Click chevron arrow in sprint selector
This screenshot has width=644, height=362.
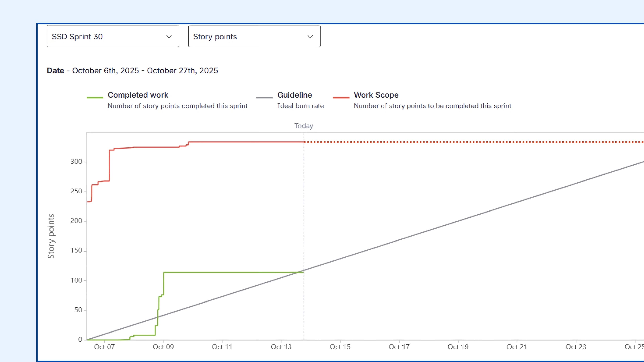coord(169,37)
